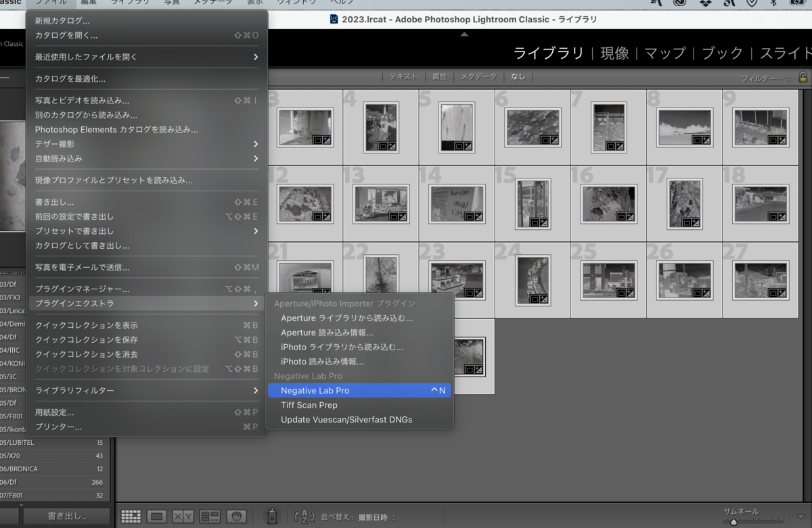Select photo thumbnail number 14
812x528 pixels.
[457, 203]
